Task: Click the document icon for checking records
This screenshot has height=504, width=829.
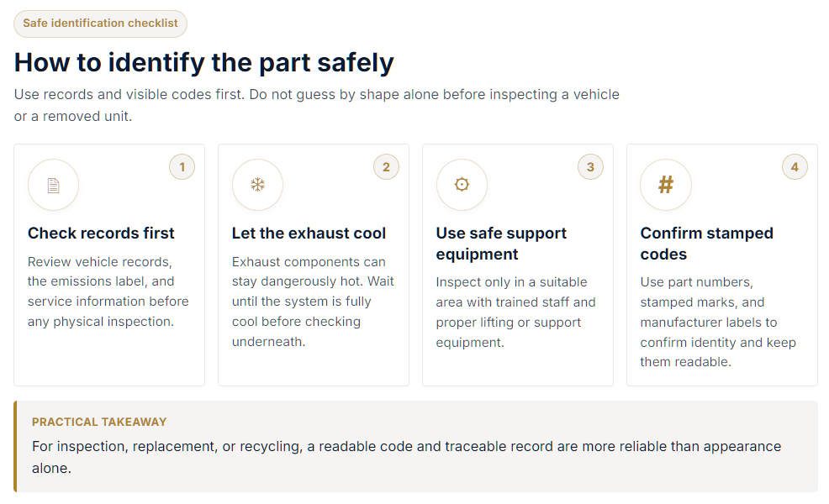Action: [54, 185]
